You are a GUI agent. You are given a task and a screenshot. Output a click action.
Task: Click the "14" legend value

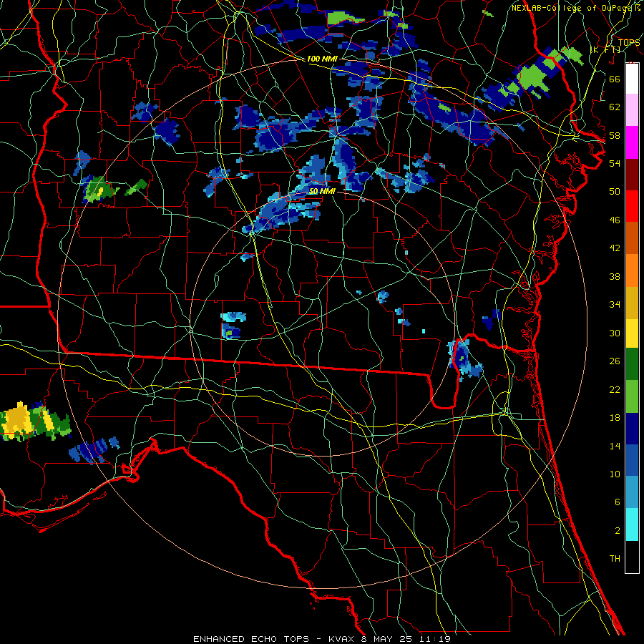[x=615, y=446]
